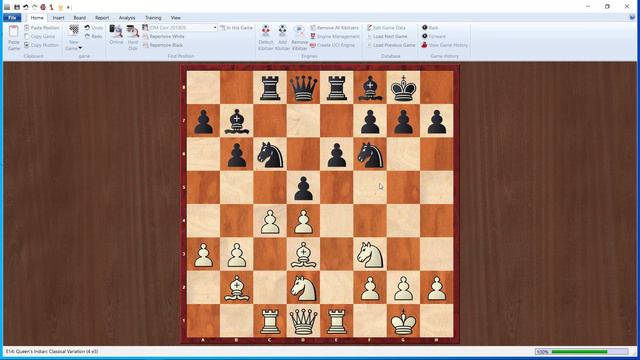Select the white pawn on c4
This screenshot has width=640, height=360.
tap(270, 221)
